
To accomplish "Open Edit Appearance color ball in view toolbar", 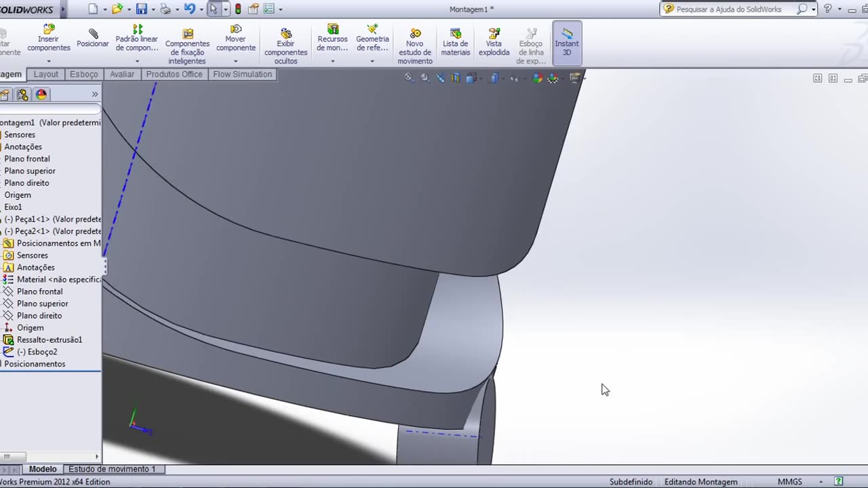I will pos(537,78).
